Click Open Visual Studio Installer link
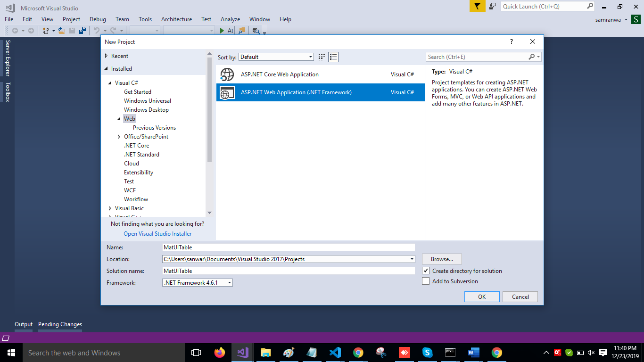 157,234
